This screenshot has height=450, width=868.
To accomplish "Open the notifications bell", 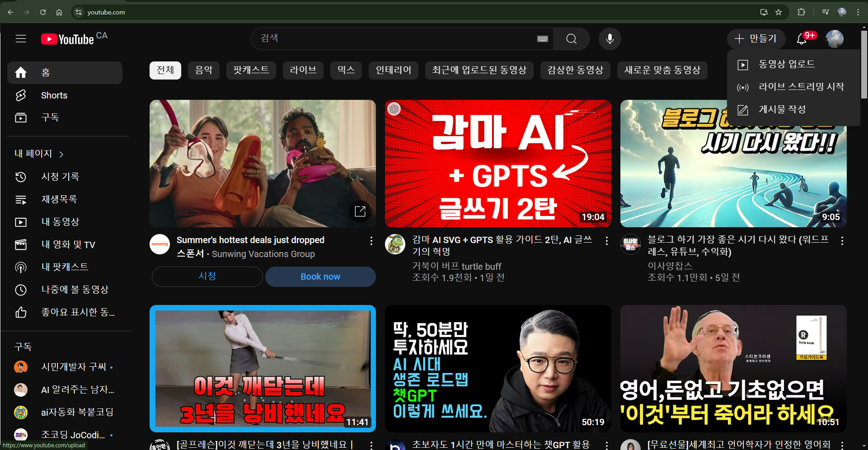I will pyautogui.click(x=802, y=39).
